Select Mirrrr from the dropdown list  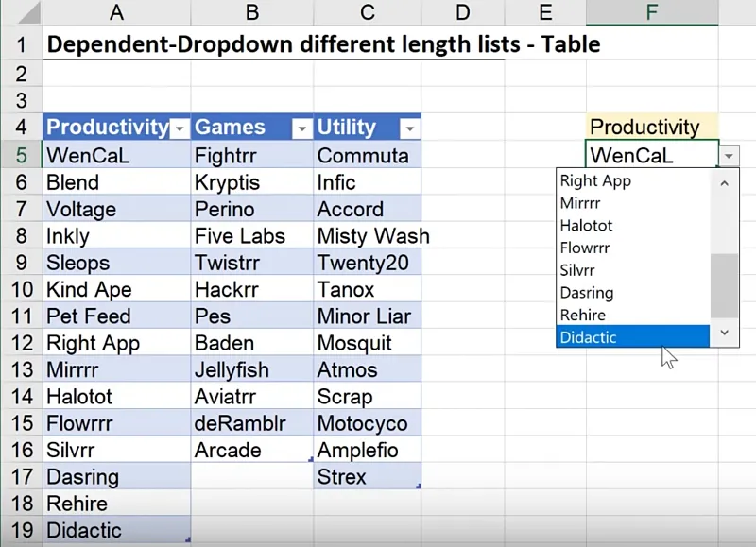coord(631,202)
